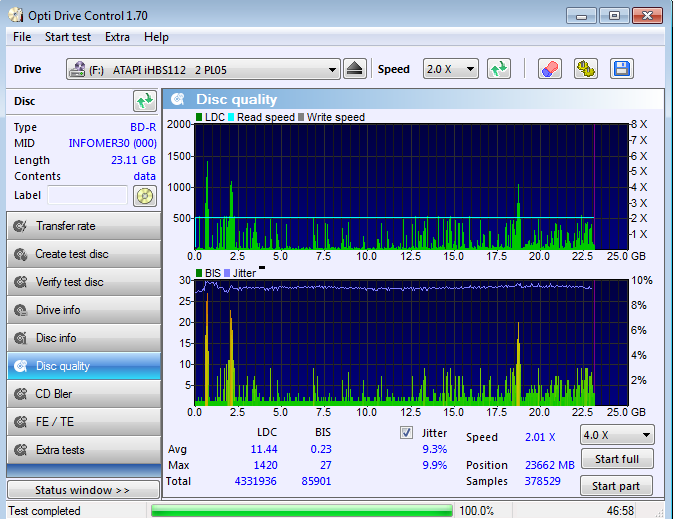Viewport: 675px width, 519px height.
Task: Click the cyan Read speed legend swatch
Action: [x=231, y=117]
